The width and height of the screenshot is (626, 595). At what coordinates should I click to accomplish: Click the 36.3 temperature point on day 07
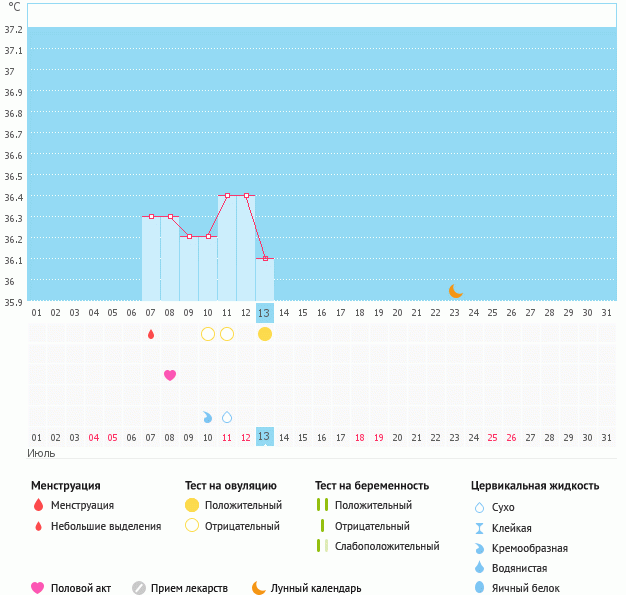coord(151,216)
